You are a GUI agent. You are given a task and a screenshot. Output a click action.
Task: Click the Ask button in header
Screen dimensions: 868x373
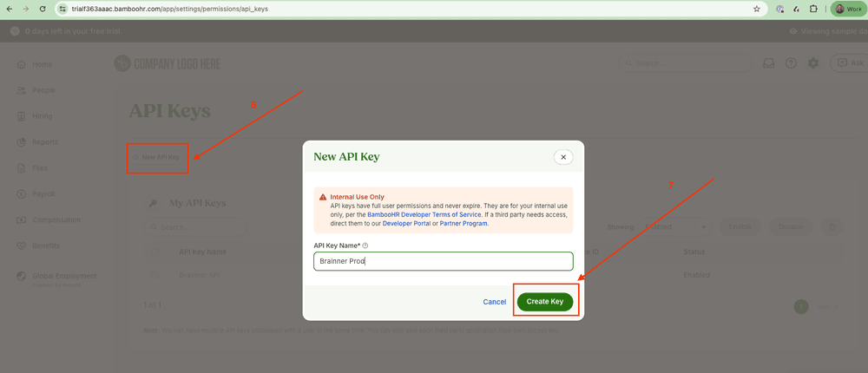(849, 63)
